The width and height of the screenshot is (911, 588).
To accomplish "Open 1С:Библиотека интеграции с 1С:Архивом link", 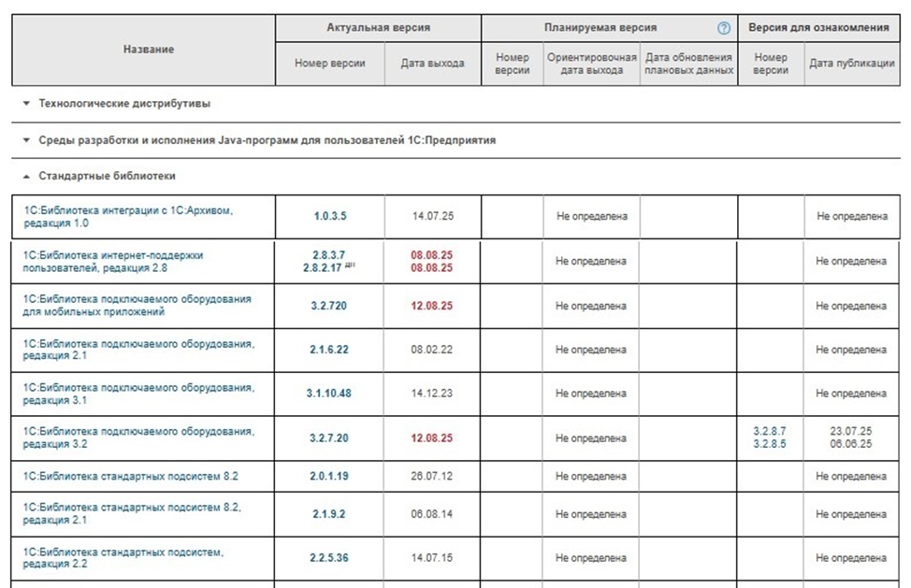I will 128,217.
